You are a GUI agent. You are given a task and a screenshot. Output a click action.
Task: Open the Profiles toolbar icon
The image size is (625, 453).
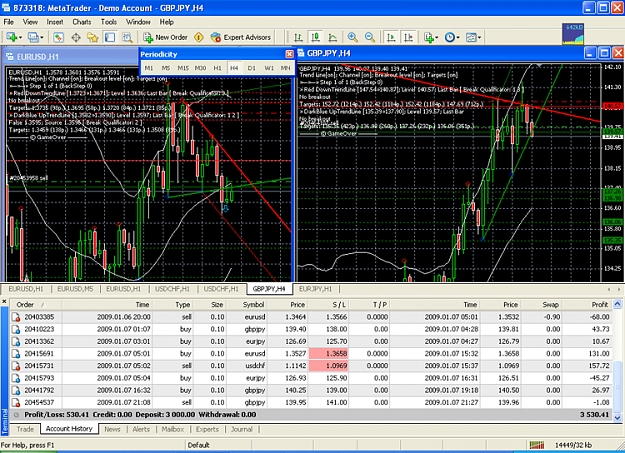pyautogui.click(x=33, y=37)
